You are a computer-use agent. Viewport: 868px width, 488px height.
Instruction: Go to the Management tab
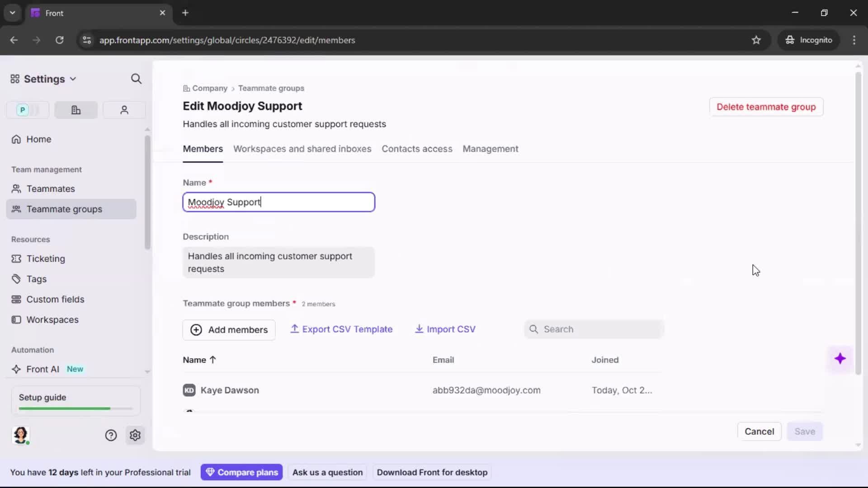[x=490, y=149]
